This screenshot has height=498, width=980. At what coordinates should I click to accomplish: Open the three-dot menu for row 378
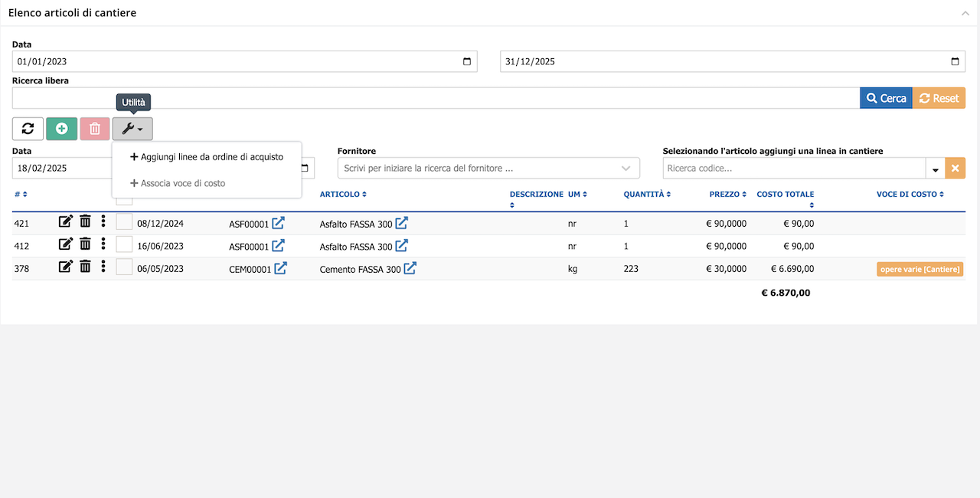click(x=103, y=267)
